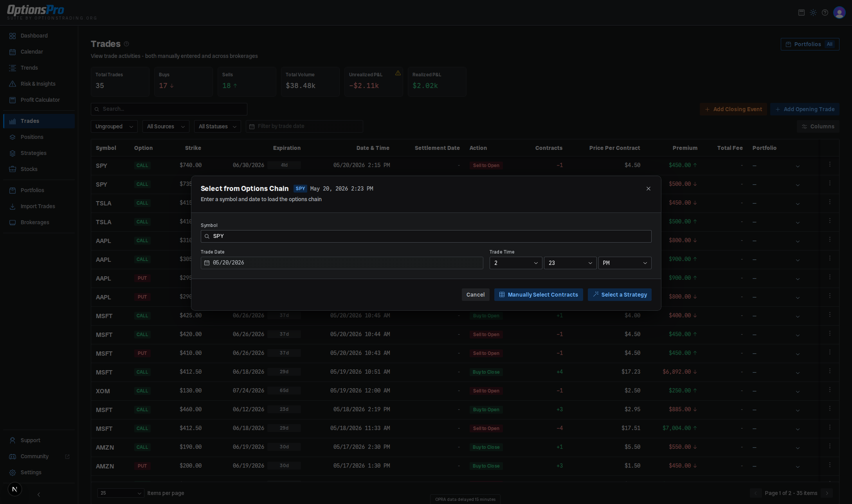The height and width of the screenshot is (504, 852).
Task: Open the calendar icon in top bar
Action: click(x=801, y=13)
